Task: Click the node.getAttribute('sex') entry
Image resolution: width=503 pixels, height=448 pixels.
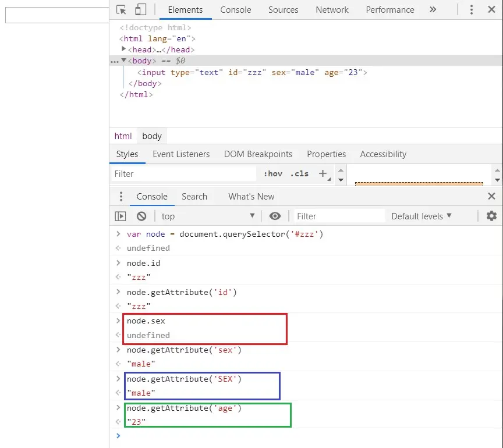Action: (184, 350)
